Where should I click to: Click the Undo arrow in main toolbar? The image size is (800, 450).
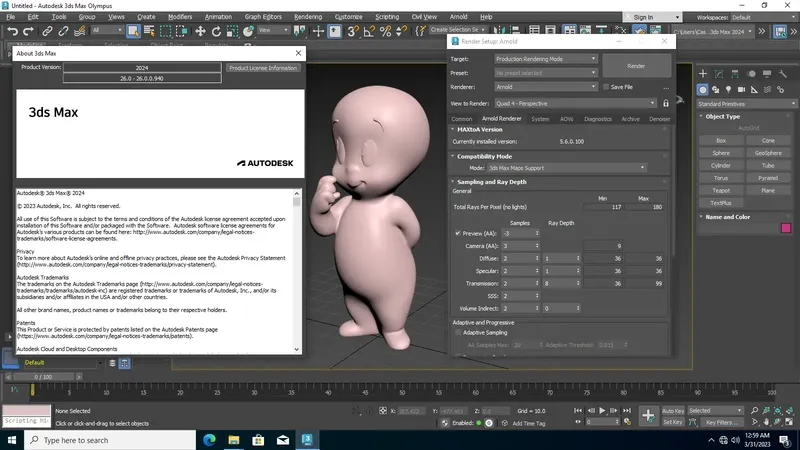(x=13, y=31)
